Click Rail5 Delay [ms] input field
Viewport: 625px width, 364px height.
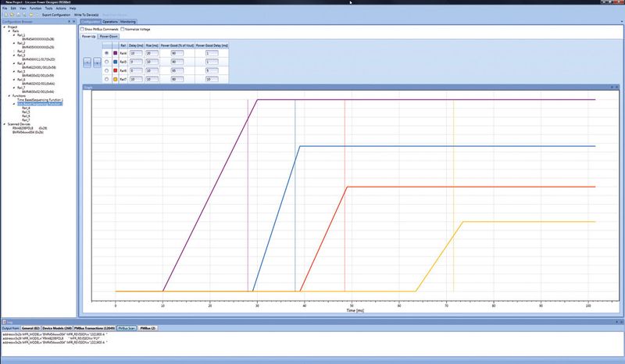(x=136, y=62)
